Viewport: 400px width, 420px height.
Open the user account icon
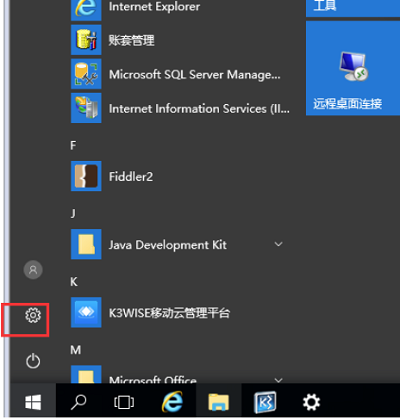[x=33, y=270]
